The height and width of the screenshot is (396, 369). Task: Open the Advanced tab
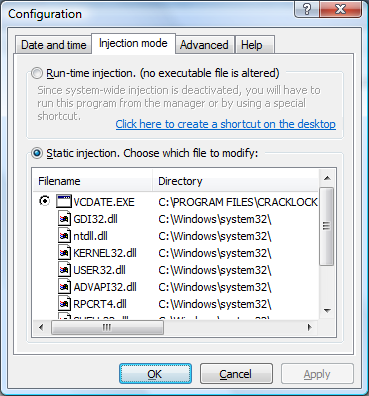(204, 45)
